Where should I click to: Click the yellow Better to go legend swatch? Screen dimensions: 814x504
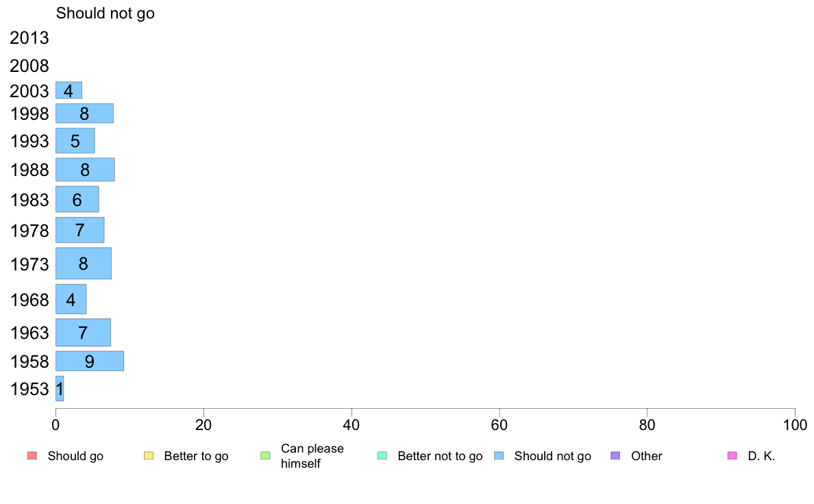pos(149,456)
